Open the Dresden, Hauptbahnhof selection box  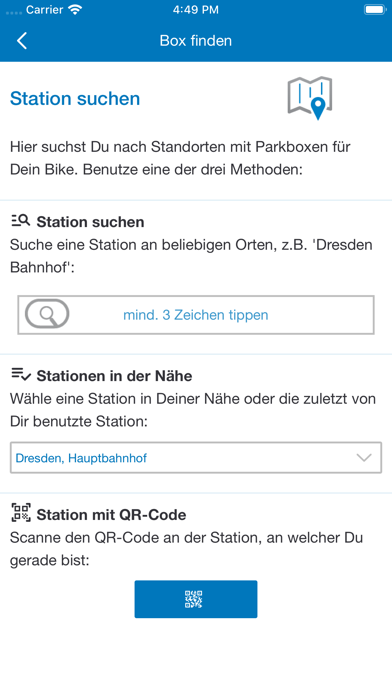point(196,458)
